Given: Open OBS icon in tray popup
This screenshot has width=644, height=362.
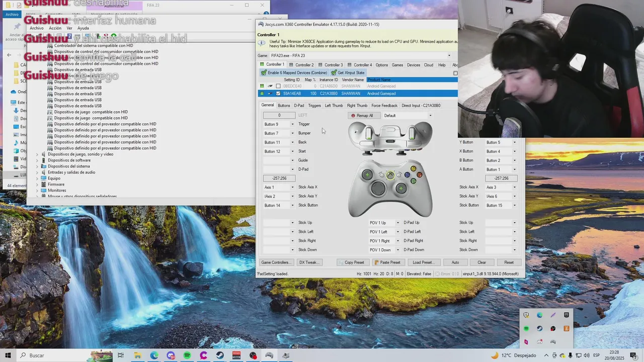Looking at the screenshot, I should 553,328.
